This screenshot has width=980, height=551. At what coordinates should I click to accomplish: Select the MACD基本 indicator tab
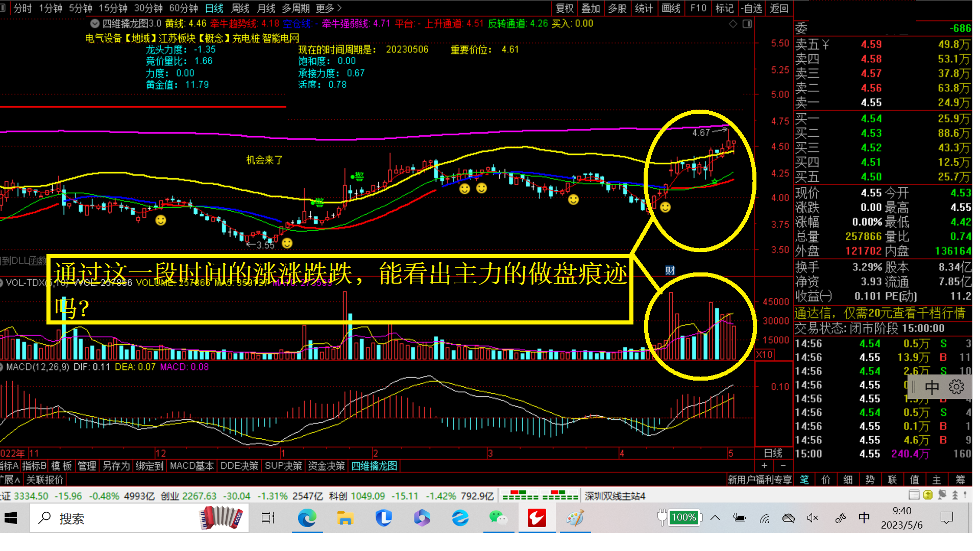pyautogui.click(x=191, y=466)
